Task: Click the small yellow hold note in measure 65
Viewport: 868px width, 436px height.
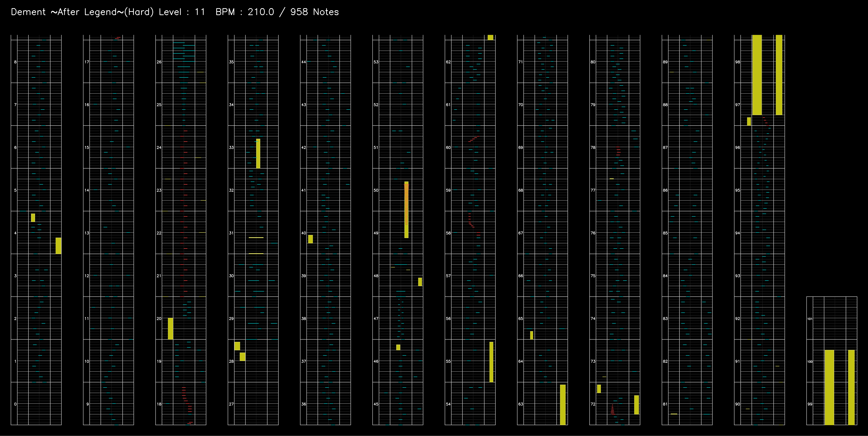Action: 532,335
